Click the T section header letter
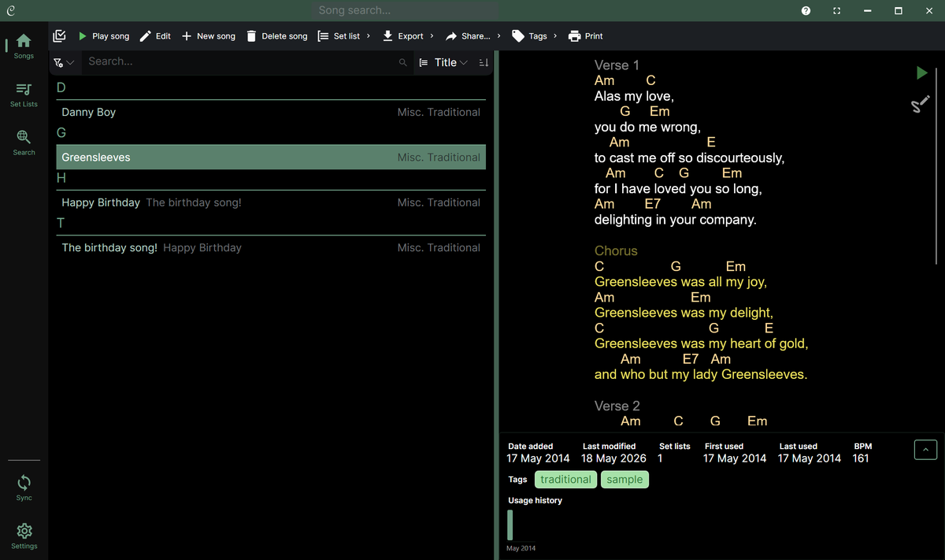945x560 pixels. click(61, 223)
